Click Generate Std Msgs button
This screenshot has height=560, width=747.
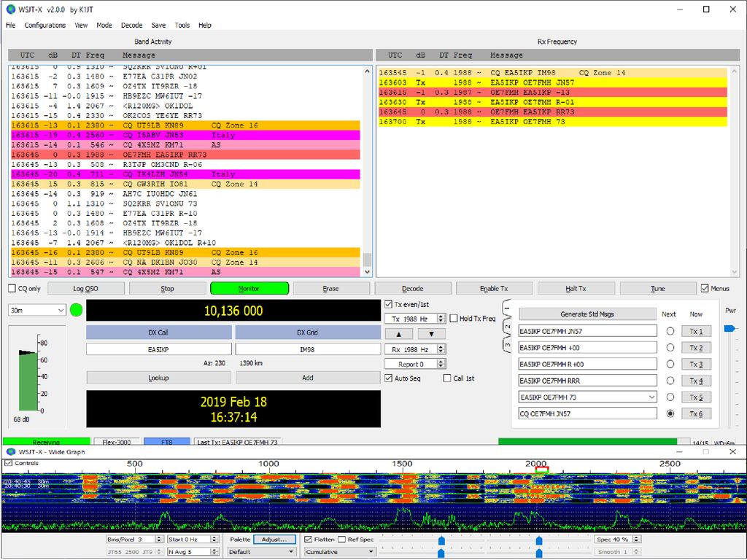coord(587,314)
